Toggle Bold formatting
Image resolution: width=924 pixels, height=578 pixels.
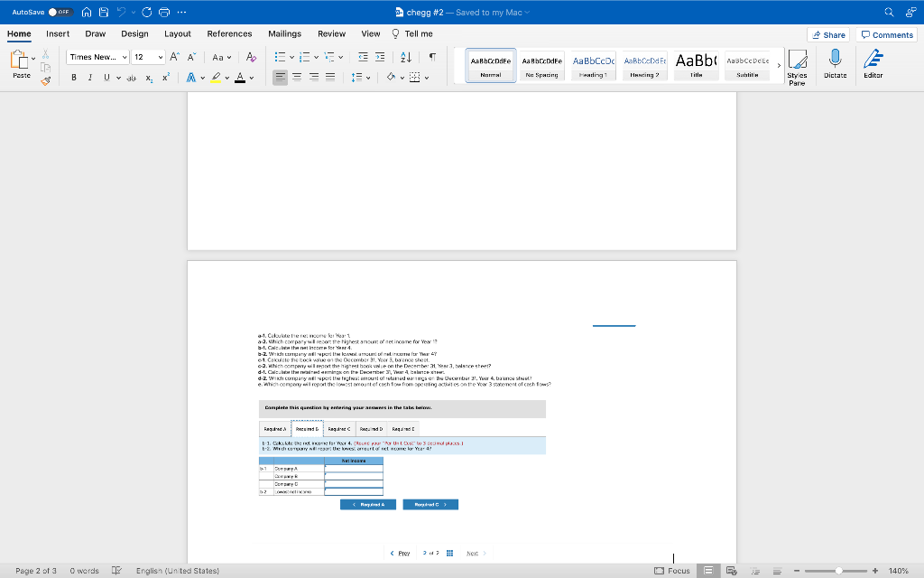coord(74,78)
